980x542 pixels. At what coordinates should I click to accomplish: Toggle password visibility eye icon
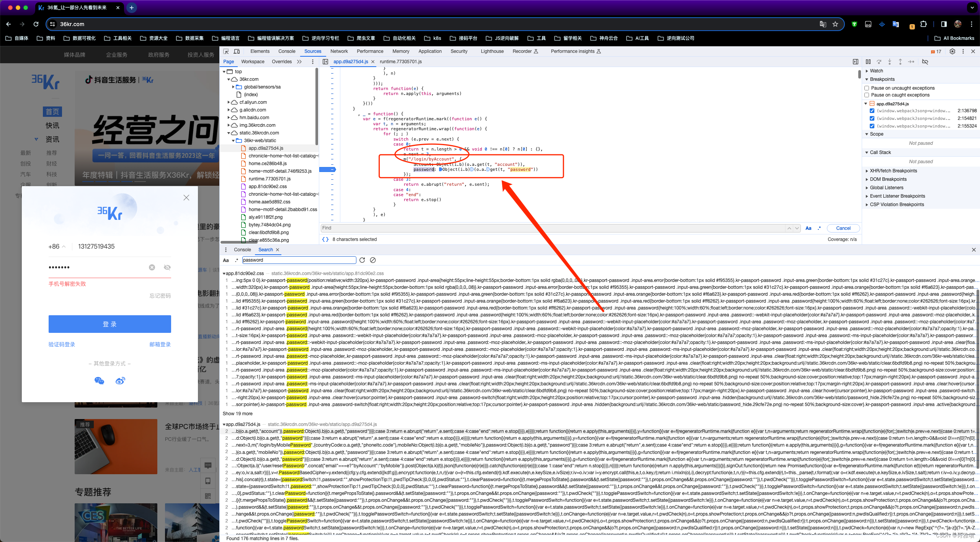click(x=167, y=267)
